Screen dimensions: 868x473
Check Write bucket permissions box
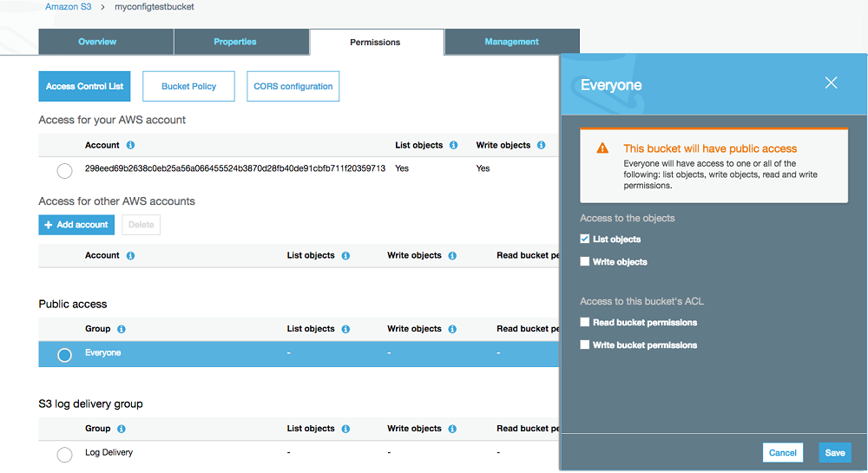pos(585,345)
